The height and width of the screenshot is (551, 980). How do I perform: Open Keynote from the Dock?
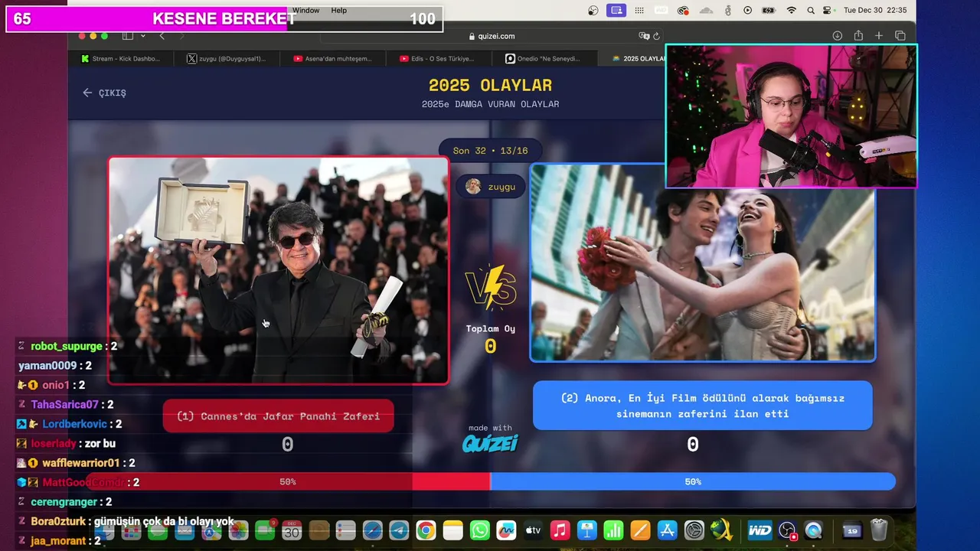(587, 530)
